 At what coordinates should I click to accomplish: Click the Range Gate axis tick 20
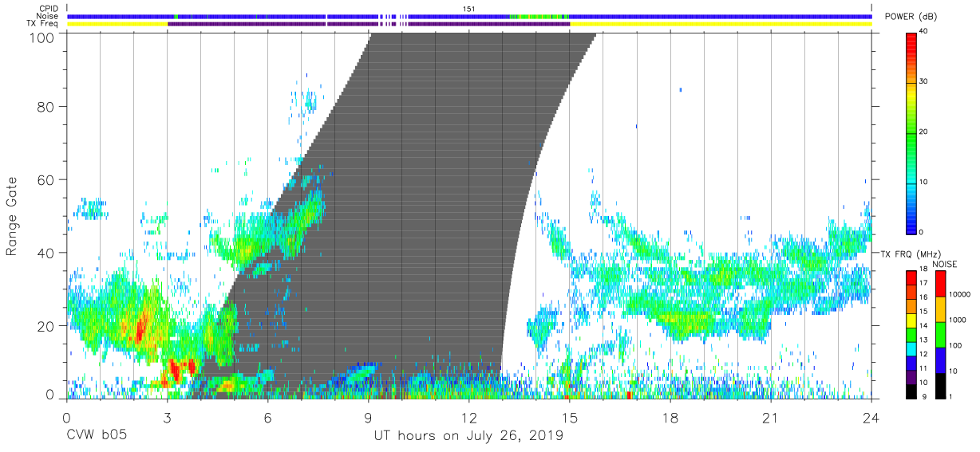pos(47,326)
